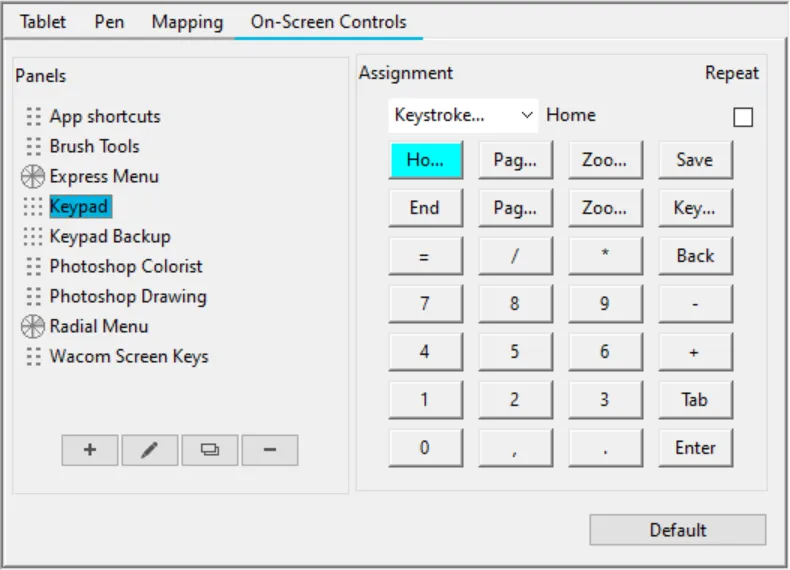The image size is (790, 570).
Task: Click the highlighted Home key button
Action: pos(425,160)
